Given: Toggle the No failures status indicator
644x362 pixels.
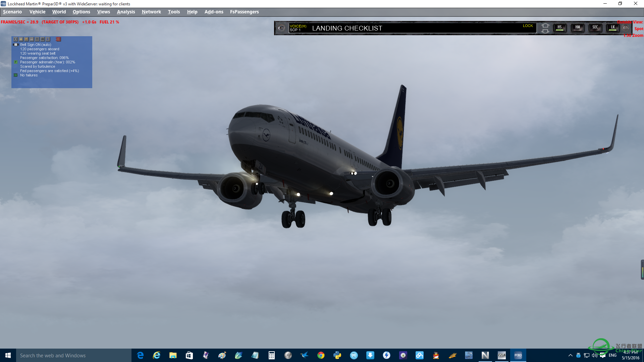Looking at the screenshot, I should point(16,75).
